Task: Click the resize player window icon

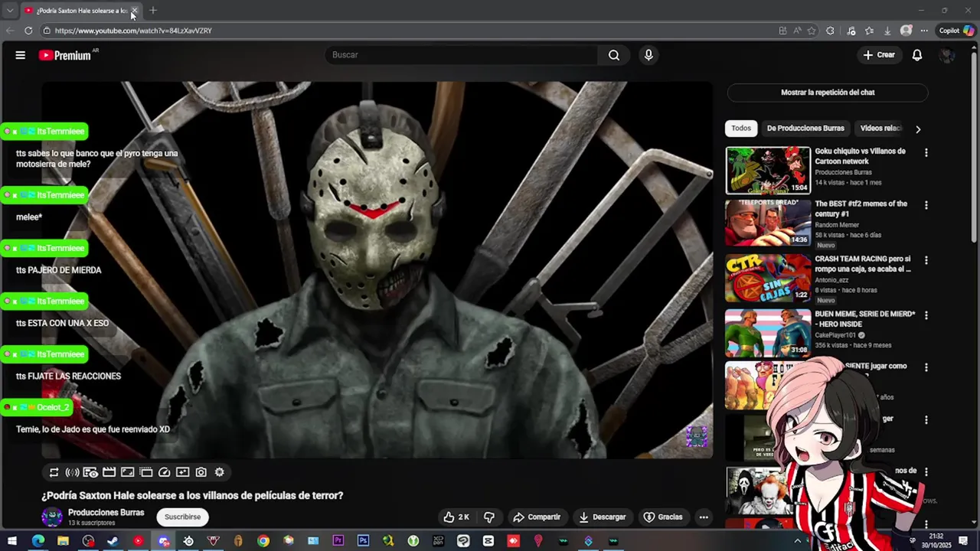Action: (x=127, y=473)
